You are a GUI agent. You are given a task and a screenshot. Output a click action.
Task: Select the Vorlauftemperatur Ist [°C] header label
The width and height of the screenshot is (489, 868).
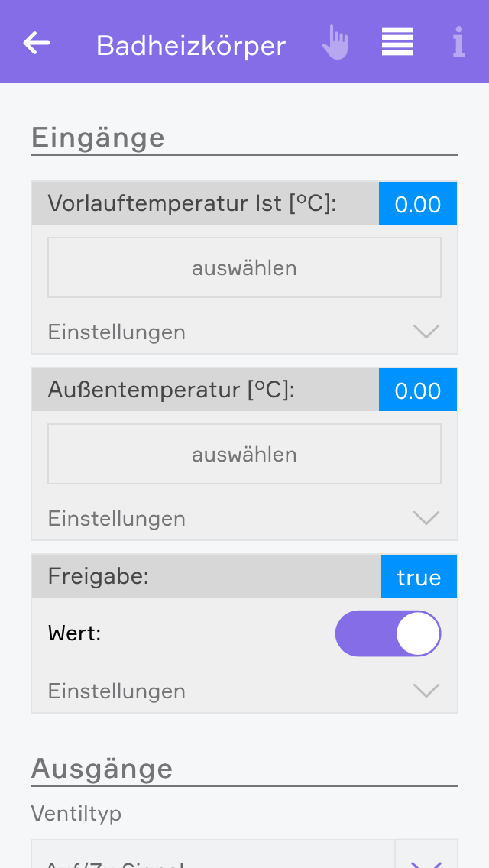click(192, 203)
